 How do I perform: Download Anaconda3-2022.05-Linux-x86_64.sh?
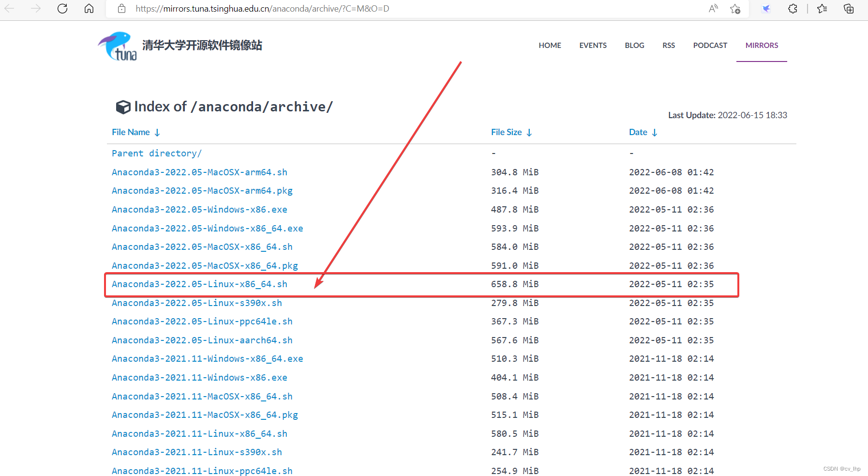point(199,284)
